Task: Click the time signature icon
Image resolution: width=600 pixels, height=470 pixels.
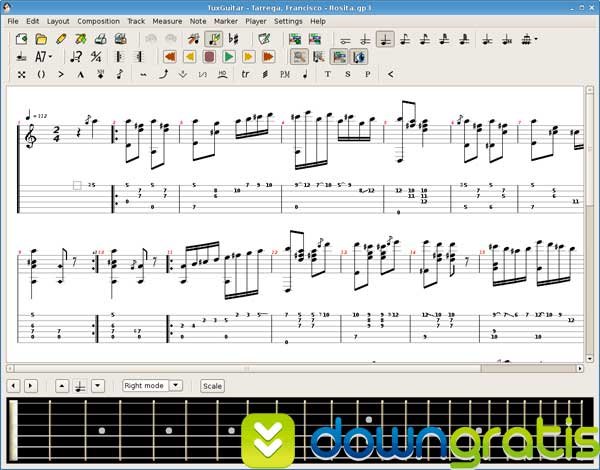Action: (x=96, y=57)
